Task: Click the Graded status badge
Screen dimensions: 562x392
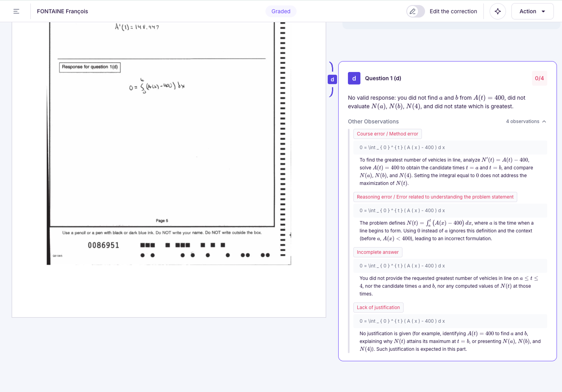Action: (281, 11)
